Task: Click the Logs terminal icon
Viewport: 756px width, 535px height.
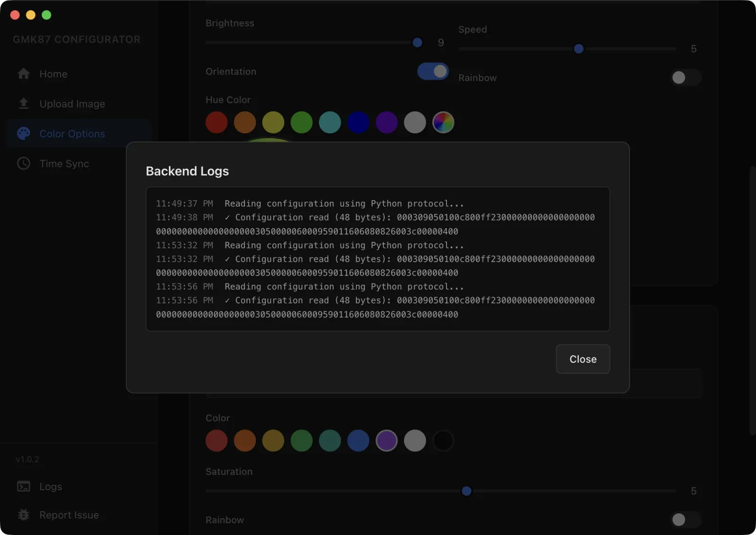Action: click(x=24, y=486)
